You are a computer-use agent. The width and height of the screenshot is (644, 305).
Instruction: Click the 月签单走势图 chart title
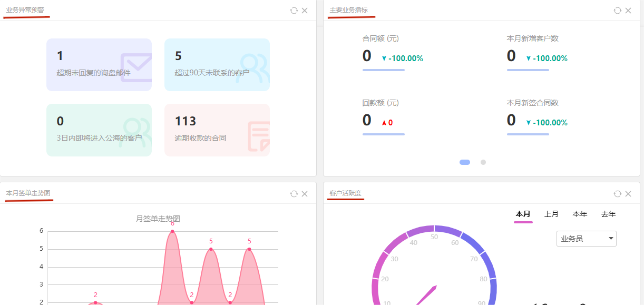pos(158,219)
